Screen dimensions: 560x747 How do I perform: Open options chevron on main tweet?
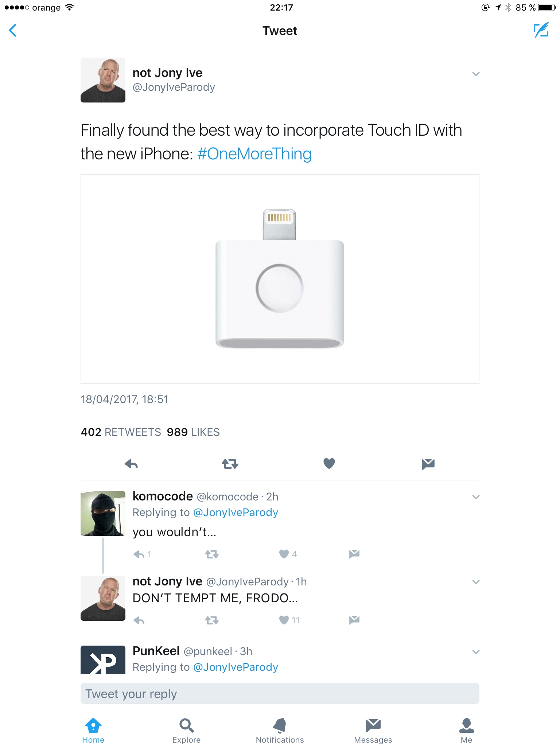click(476, 74)
